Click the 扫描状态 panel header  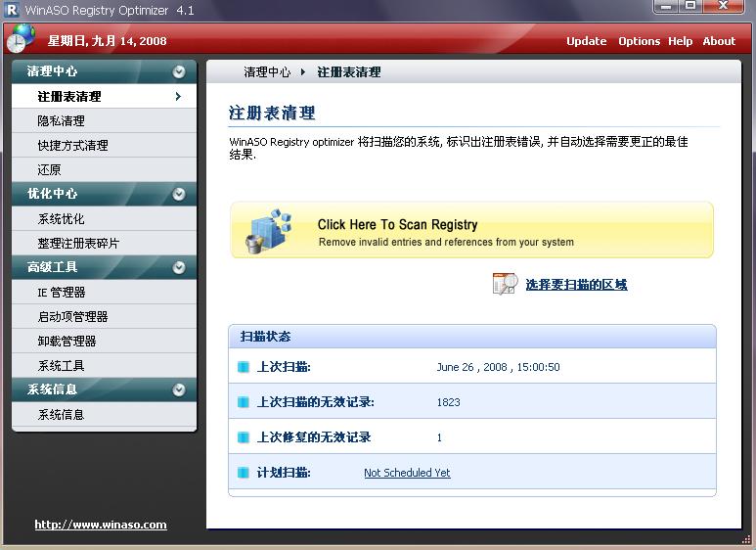[x=472, y=337]
